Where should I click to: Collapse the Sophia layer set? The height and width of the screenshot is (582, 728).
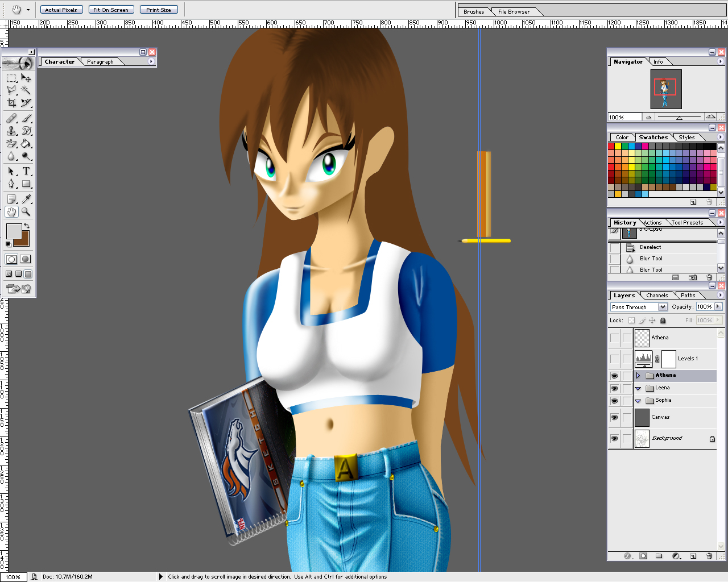[x=638, y=401]
